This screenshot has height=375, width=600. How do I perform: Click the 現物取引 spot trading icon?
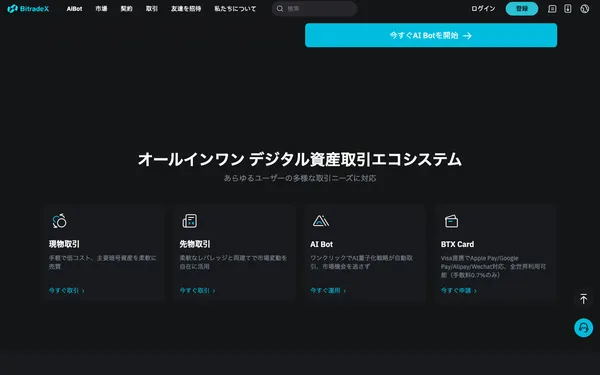[x=59, y=221]
